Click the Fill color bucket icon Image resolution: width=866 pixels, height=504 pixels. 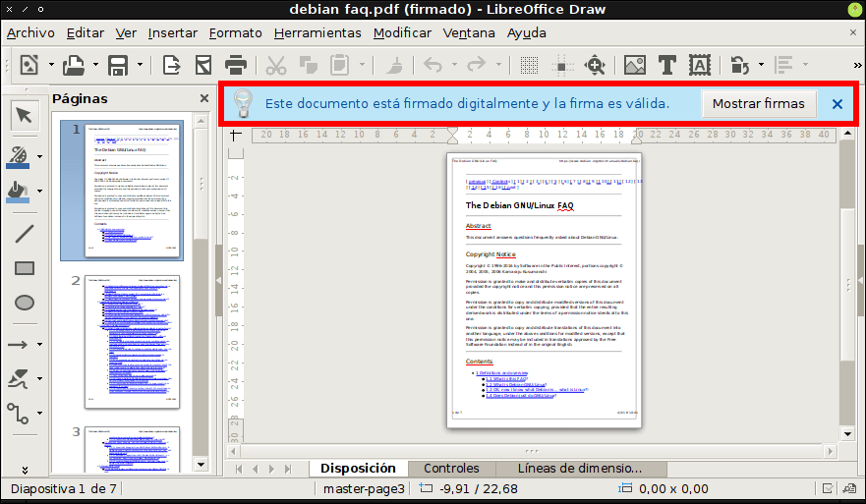[x=19, y=191]
